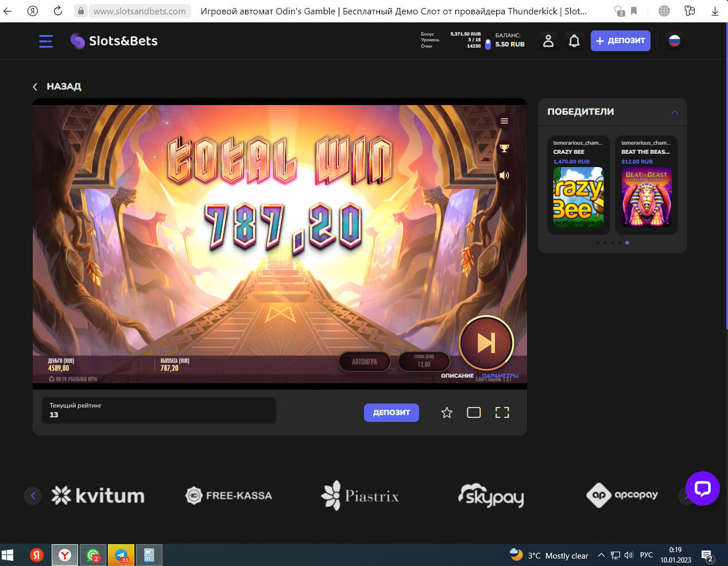
Task: Show hidden system tray icons
Action: click(x=601, y=555)
